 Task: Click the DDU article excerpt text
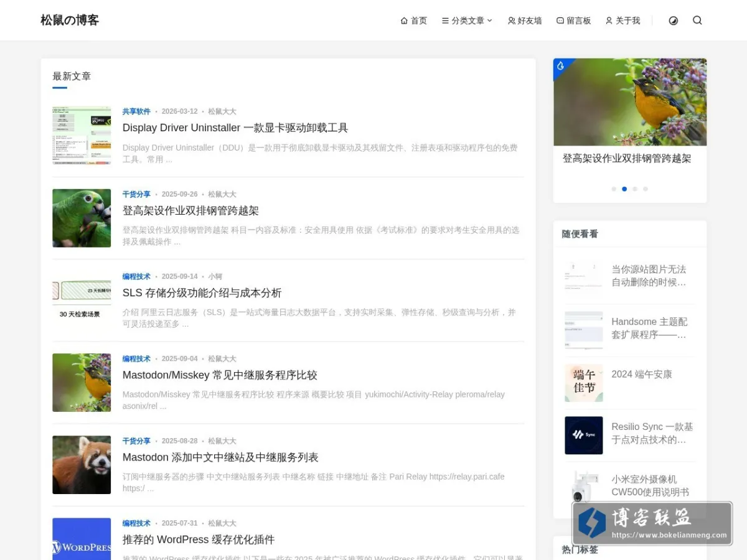pos(320,154)
